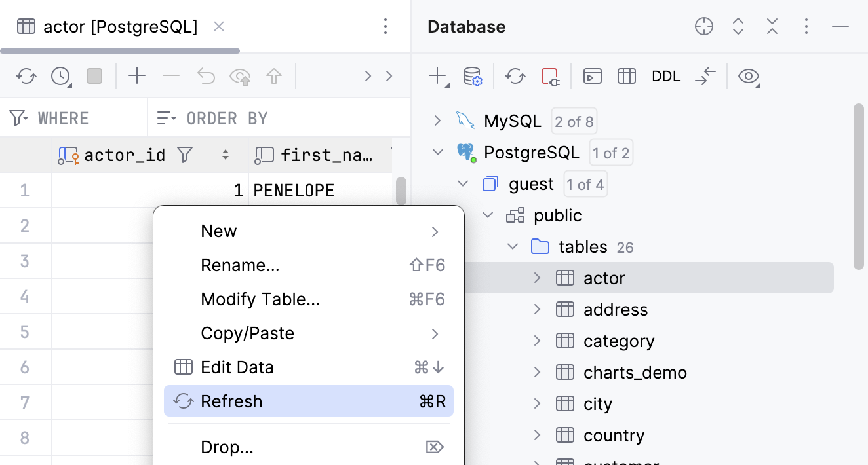Expand the MySQL node
868x465 pixels.
tap(437, 121)
